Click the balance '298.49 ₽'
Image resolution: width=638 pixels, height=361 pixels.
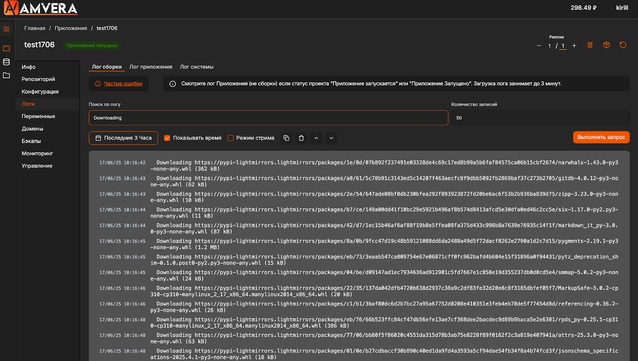583,8
